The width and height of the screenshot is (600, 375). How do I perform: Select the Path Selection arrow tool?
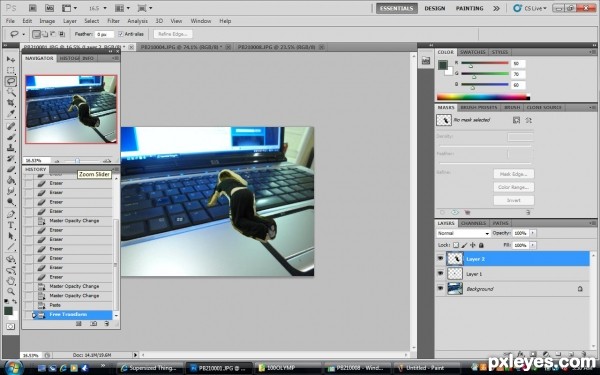click(11, 236)
